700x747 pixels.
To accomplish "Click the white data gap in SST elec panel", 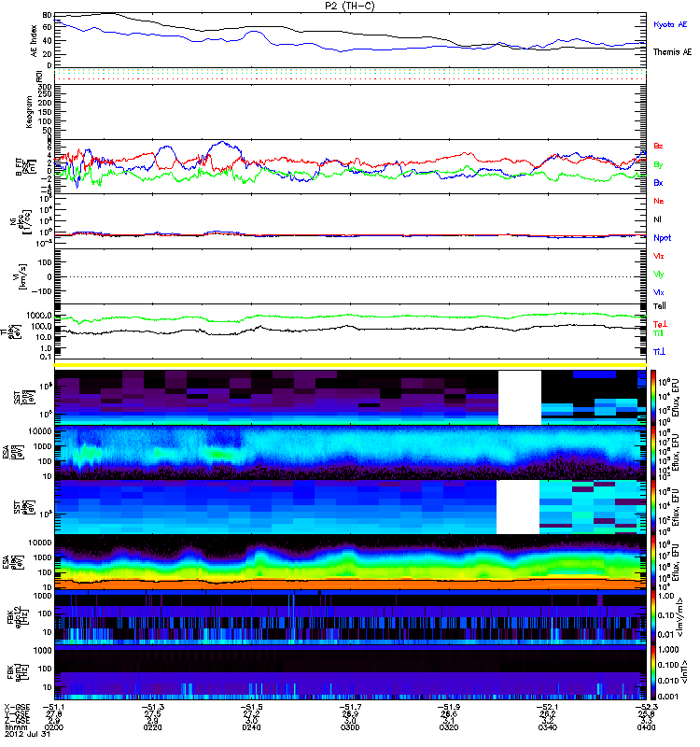I will pyautogui.click(x=518, y=507).
